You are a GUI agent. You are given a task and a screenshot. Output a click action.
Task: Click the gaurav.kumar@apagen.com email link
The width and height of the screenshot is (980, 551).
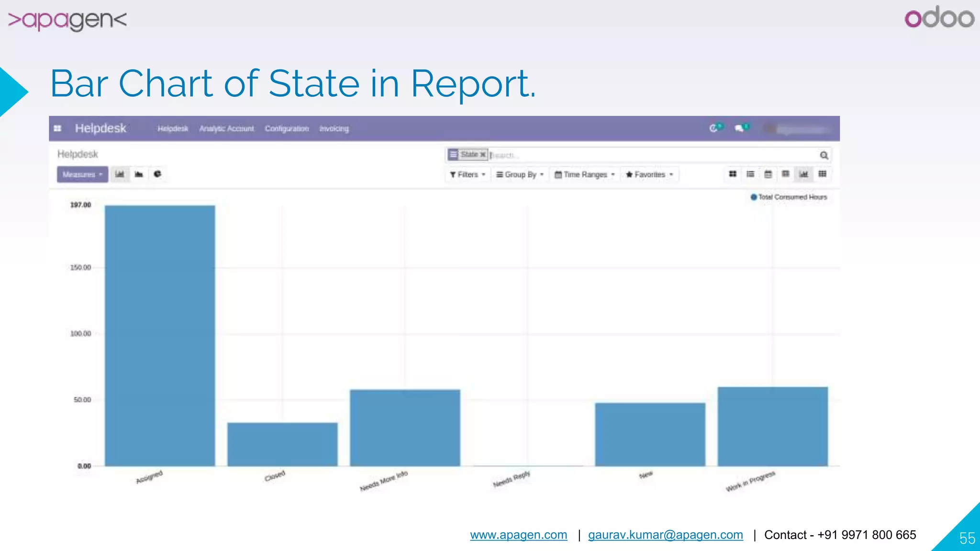pos(666,535)
